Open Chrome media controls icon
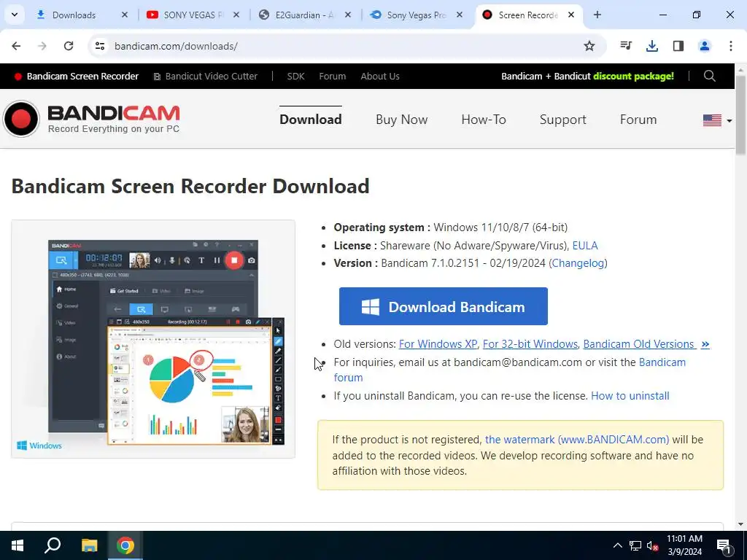 (x=626, y=46)
